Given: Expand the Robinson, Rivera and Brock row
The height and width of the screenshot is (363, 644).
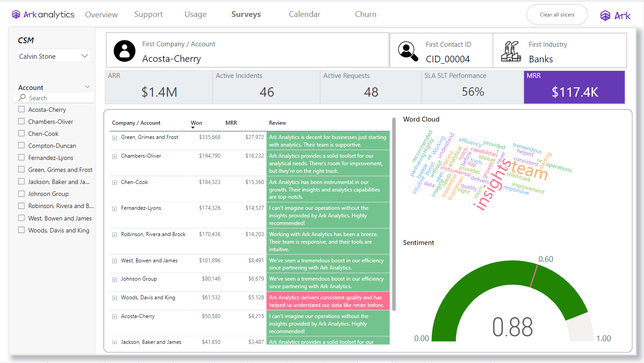Looking at the screenshot, I should tap(114, 234).
